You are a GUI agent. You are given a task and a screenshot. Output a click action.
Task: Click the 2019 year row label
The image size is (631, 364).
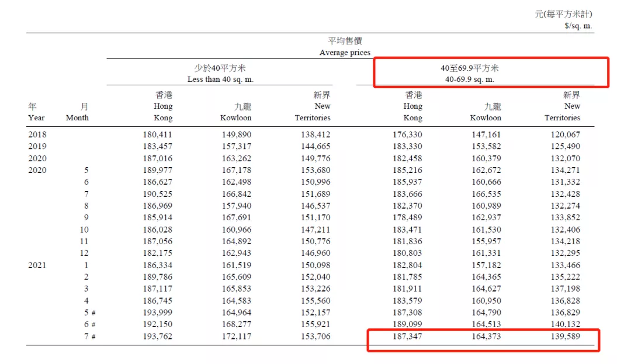tap(37, 146)
